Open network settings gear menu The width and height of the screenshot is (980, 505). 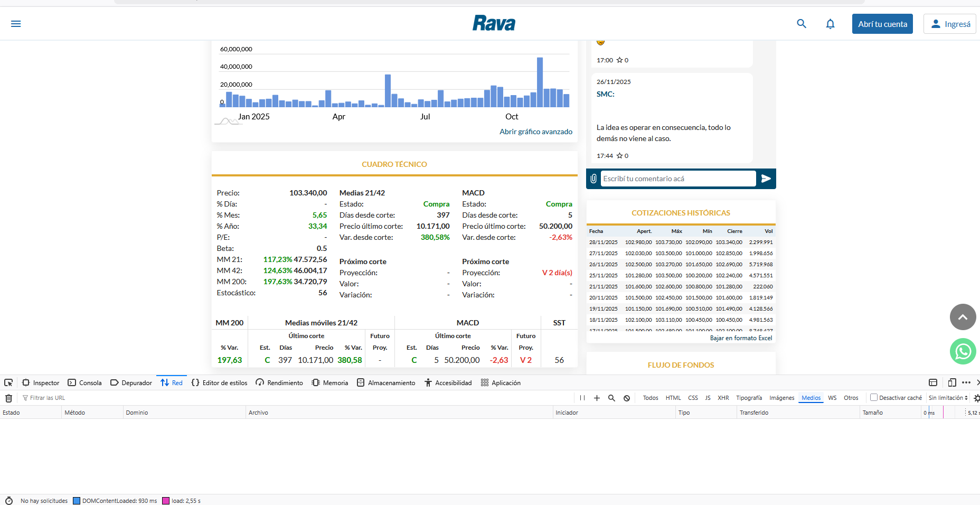coord(976,398)
